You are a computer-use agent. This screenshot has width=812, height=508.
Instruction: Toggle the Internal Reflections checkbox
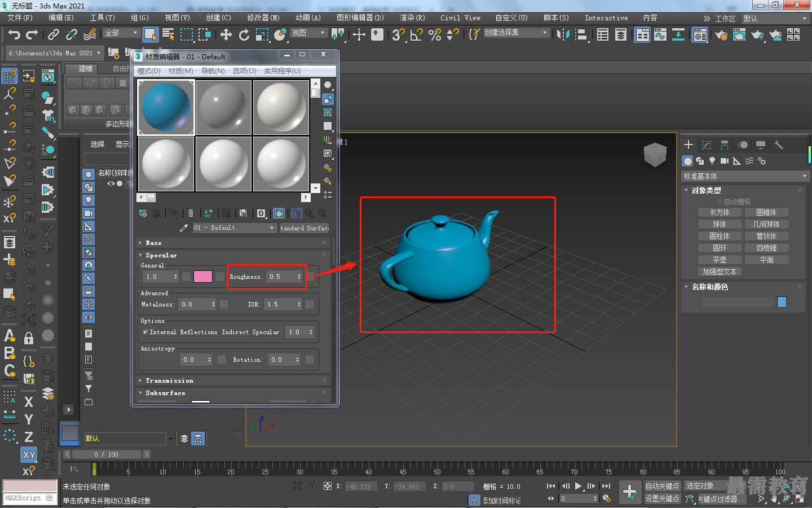(145, 332)
